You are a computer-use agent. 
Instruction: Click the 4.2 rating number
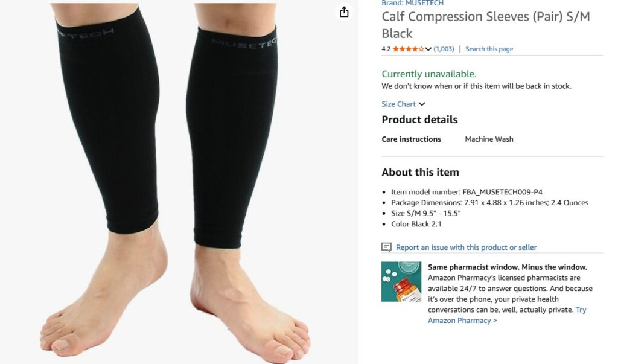386,49
